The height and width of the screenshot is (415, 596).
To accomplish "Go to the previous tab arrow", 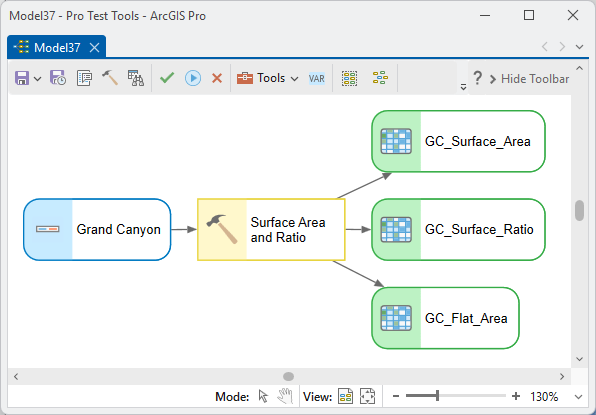I will [545, 47].
